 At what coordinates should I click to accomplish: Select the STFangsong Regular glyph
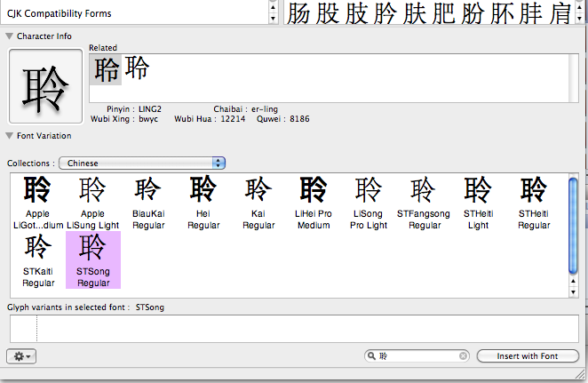pyautogui.click(x=424, y=203)
